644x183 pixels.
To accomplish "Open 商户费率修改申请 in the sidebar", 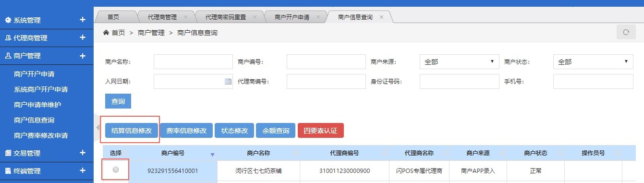I will [x=41, y=135].
